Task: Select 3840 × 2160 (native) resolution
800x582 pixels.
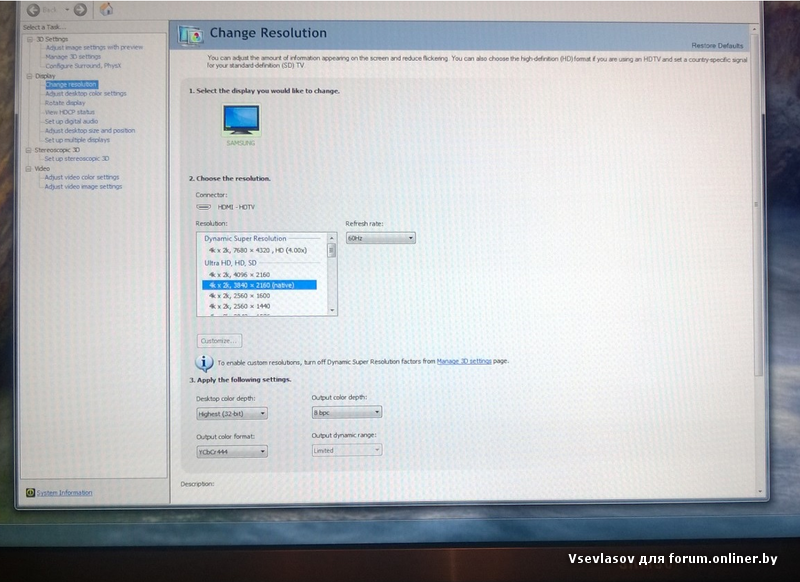Action: pyautogui.click(x=259, y=285)
